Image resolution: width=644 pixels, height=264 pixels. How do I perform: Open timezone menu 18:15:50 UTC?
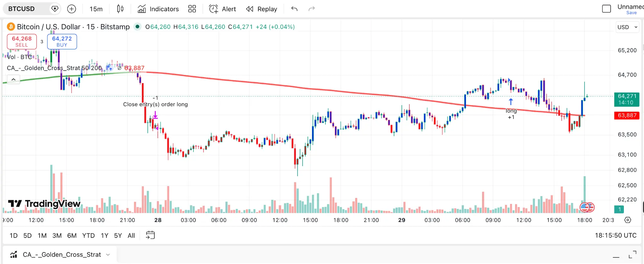pos(615,235)
